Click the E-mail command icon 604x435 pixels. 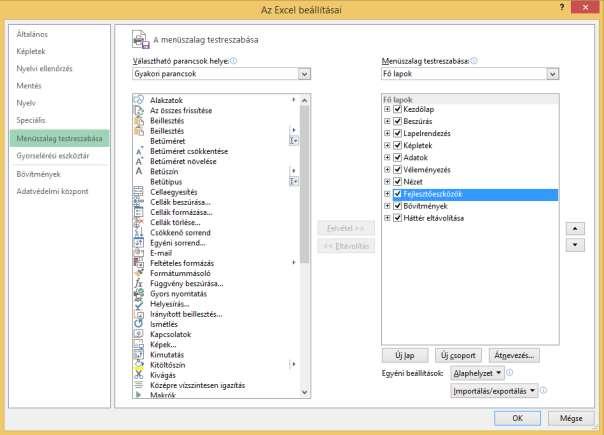pyautogui.click(x=138, y=253)
